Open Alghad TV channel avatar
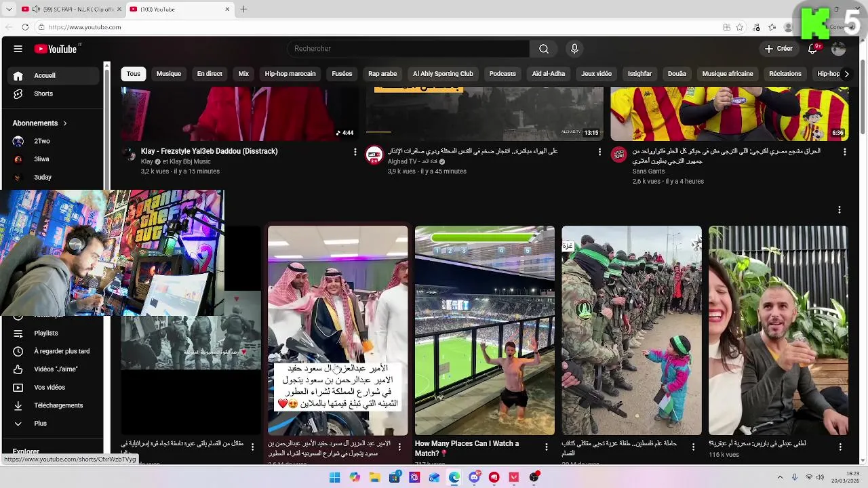 [x=374, y=155]
